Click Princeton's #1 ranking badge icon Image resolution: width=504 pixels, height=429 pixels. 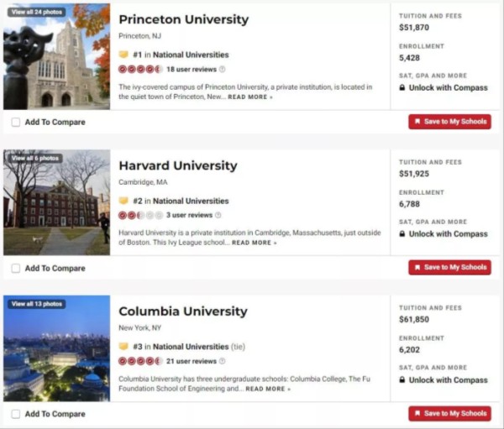click(123, 55)
